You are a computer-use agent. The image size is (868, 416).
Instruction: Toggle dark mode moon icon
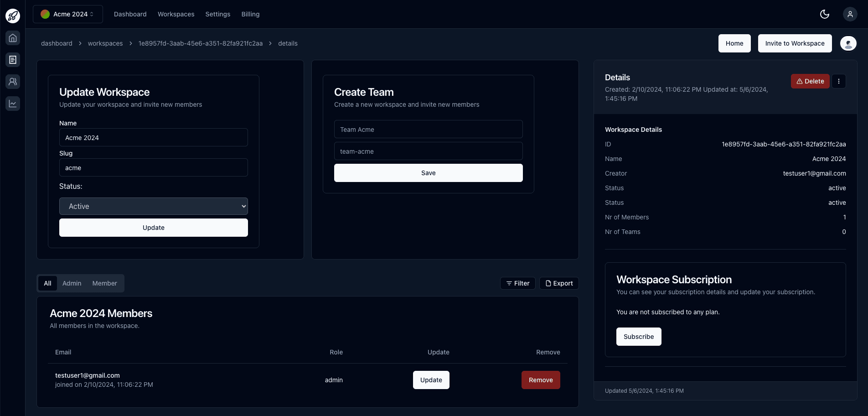pyautogui.click(x=825, y=14)
